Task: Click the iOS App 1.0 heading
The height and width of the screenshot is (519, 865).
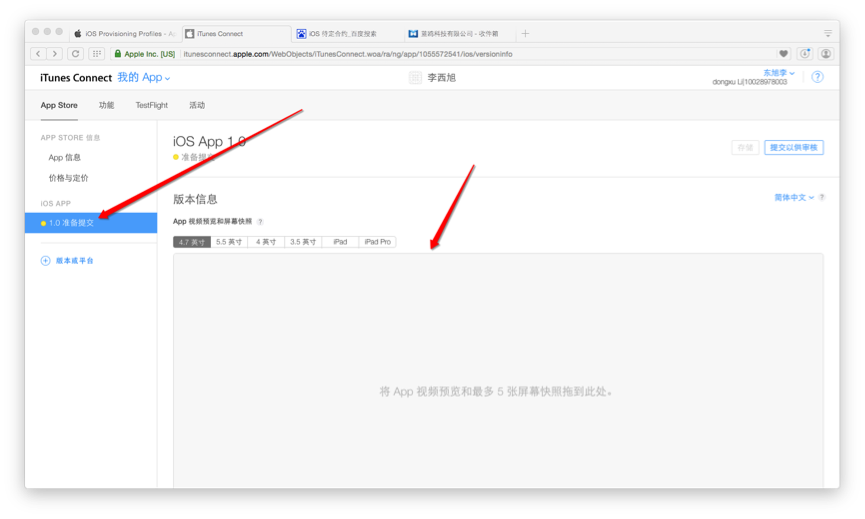Action: (x=210, y=142)
